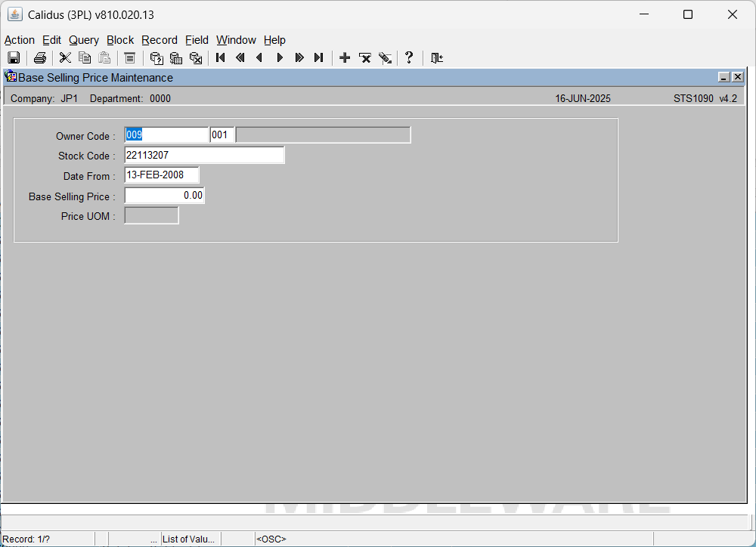
Task: Click the Clear Record eraser icon
Action: (x=385, y=58)
